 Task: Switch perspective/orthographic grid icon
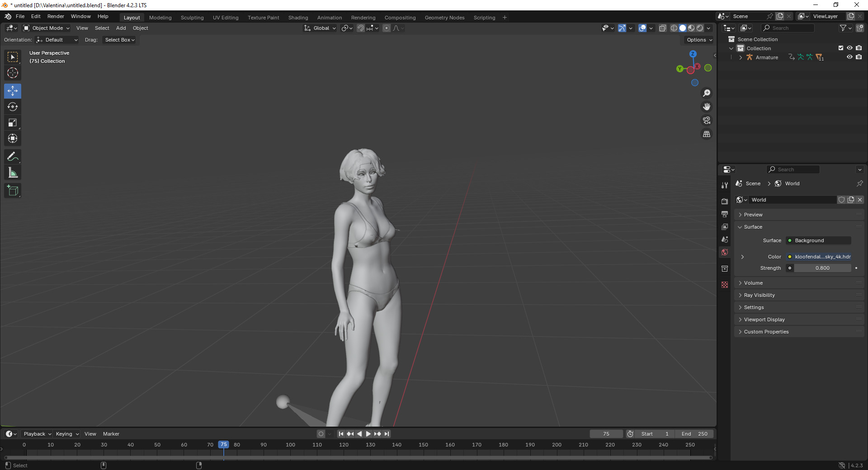tap(707, 134)
